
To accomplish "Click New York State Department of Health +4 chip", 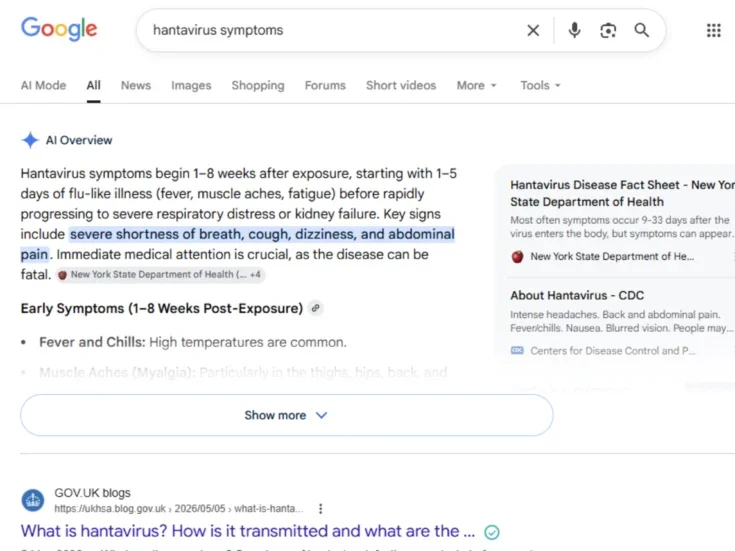I will point(160,275).
